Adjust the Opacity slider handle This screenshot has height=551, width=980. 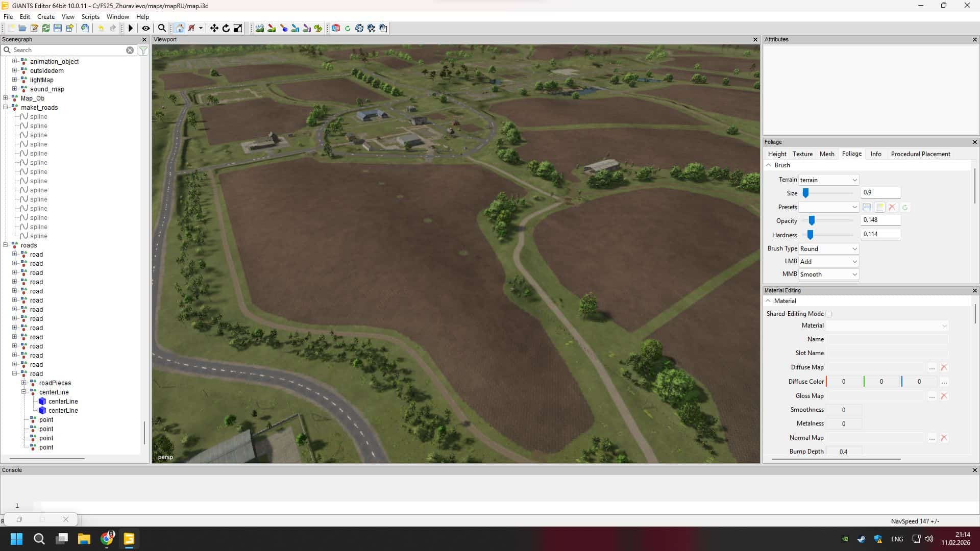point(812,221)
